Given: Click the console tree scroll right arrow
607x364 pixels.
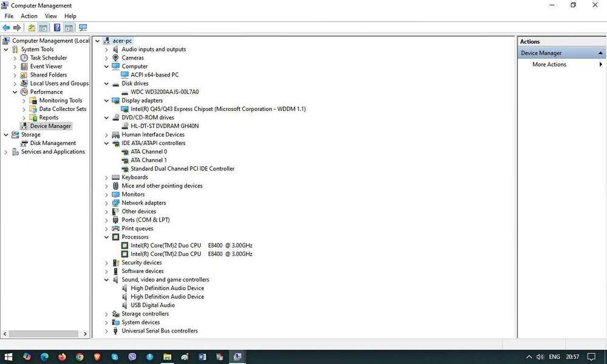Looking at the screenshot, I should coord(85,334).
